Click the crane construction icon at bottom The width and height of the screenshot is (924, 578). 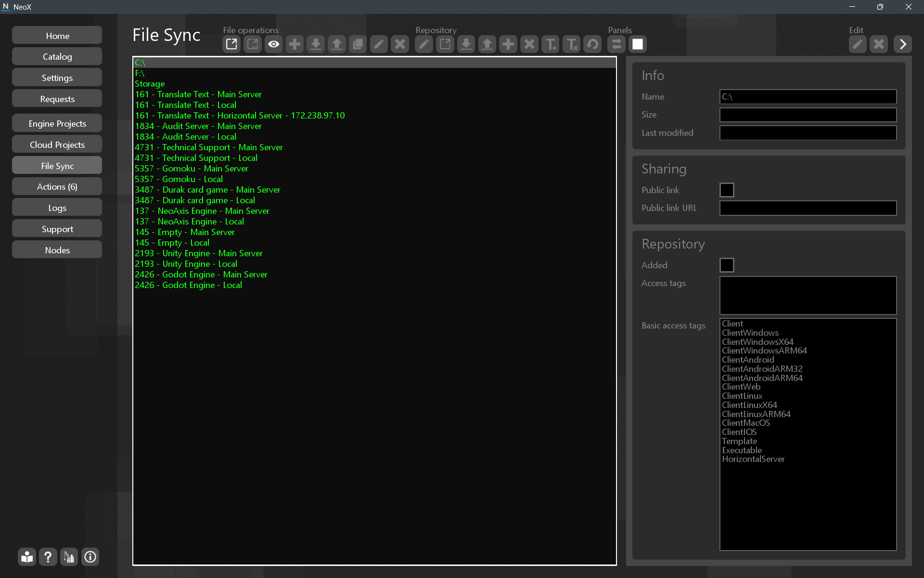[69, 557]
